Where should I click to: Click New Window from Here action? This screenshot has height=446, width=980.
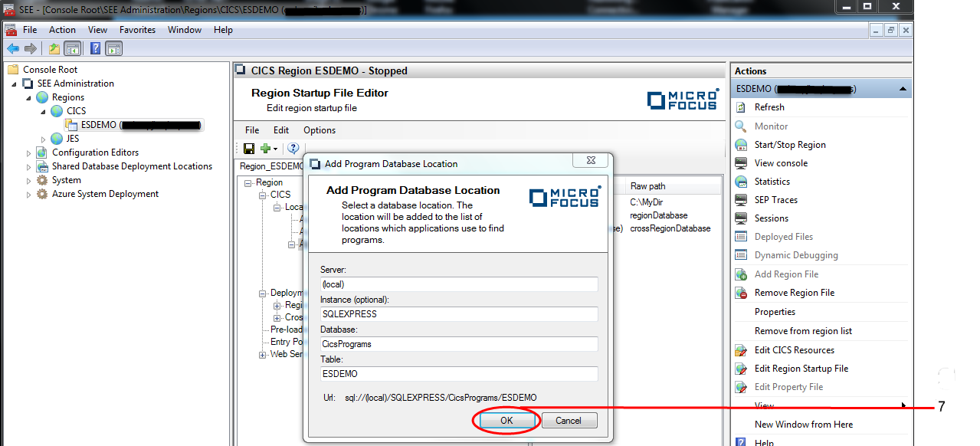tap(804, 425)
